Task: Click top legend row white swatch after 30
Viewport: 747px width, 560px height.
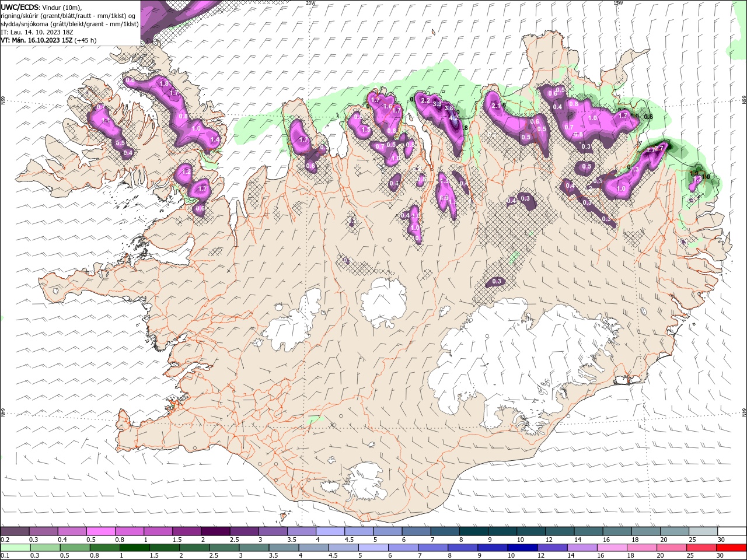Action: tap(731, 531)
